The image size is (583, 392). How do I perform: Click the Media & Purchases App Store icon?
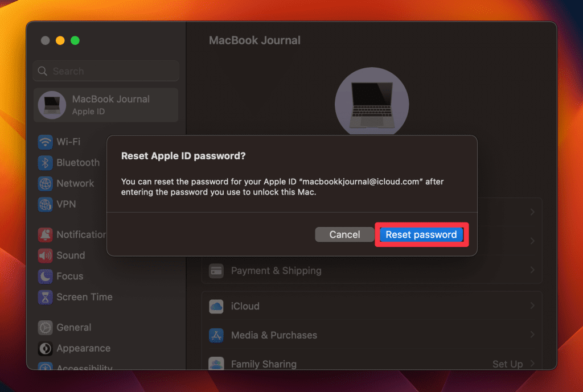pos(216,335)
